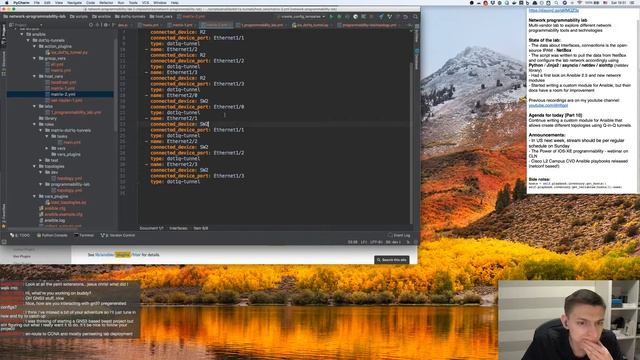Image resolution: width=640 pixels, height=360 pixels.
Task: Open the VCS menu
Action: 145,2
